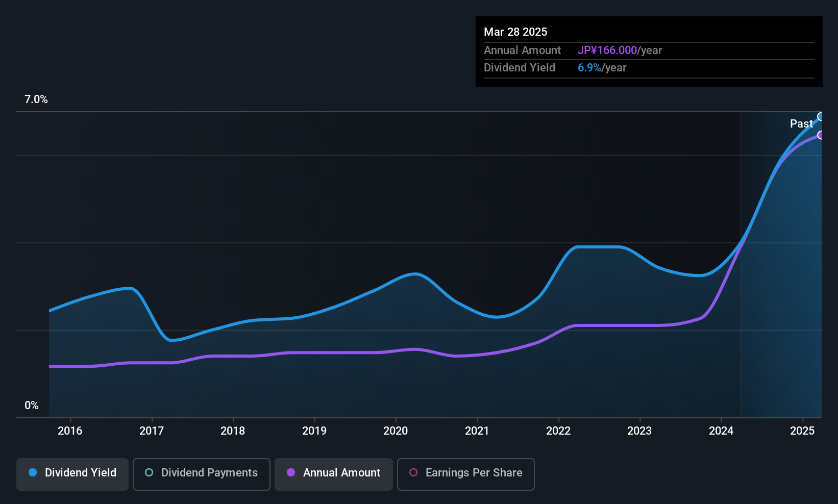Click the pink ring beside Earnings Per Share

(413, 472)
